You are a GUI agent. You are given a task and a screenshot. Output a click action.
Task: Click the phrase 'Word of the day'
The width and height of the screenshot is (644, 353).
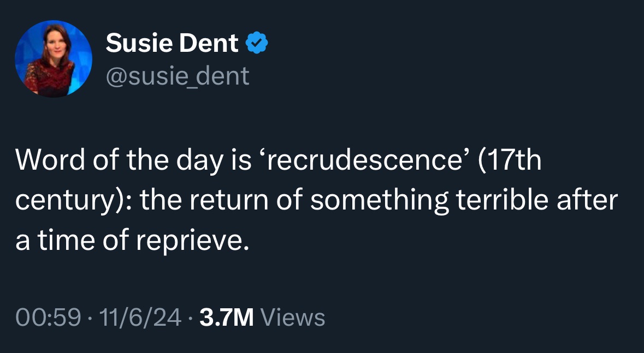point(119,160)
